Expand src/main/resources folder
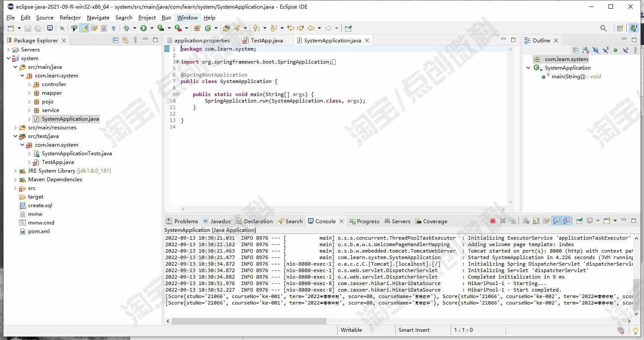The image size is (644, 340). [x=15, y=128]
